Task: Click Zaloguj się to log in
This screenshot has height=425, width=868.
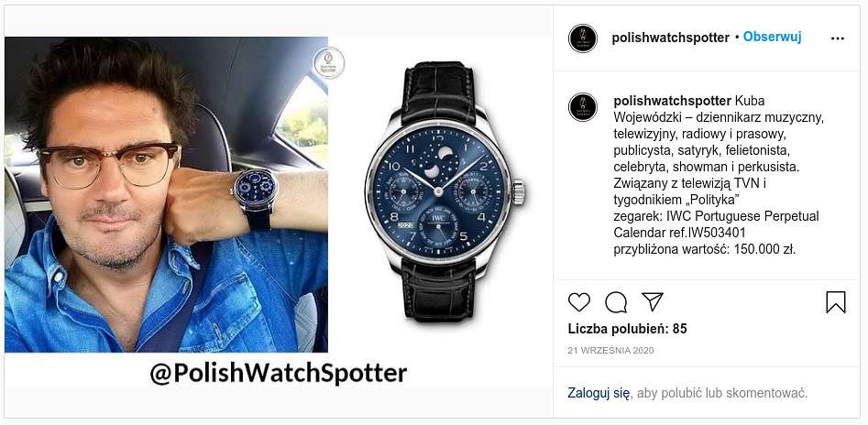Action: click(x=599, y=394)
